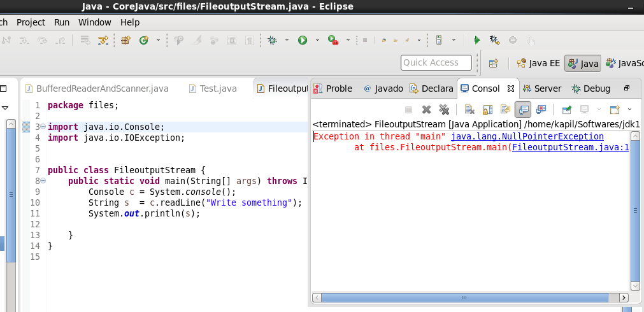Open the FileoutputStream.java stack trace link
The width and height of the screenshot is (644, 312).
(571, 147)
